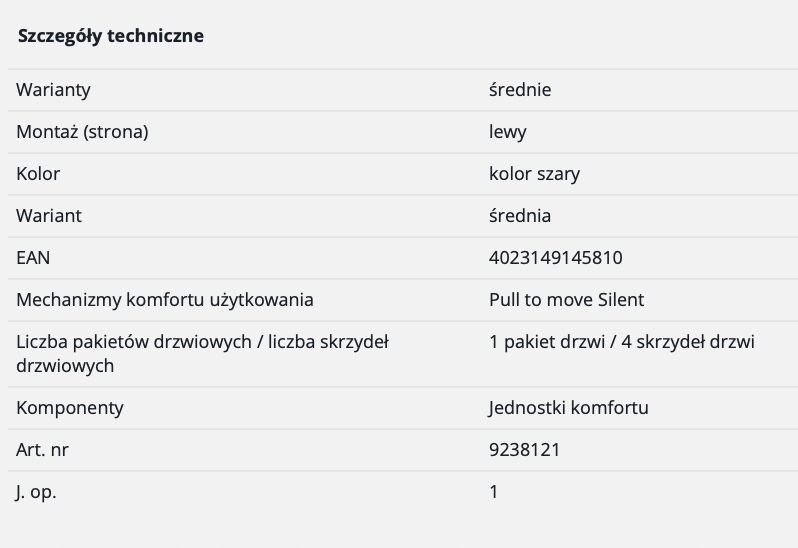Select the 'kolor szary' value
The height and width of the screenshot is (548, 798).
click(x=534, y=174)
